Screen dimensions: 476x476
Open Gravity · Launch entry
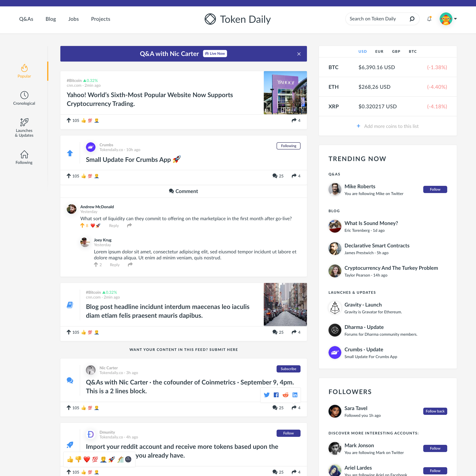coord(363,305)
